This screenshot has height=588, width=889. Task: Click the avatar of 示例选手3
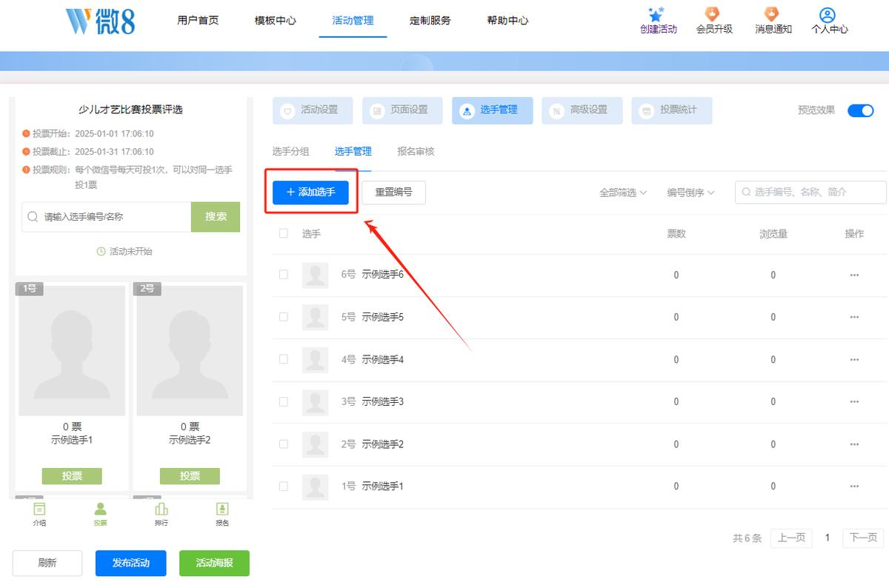point(315,402)
